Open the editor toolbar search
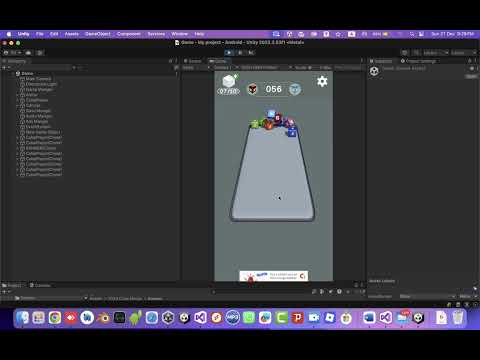This screenshot has width=480, height=360. pyautogui.click(x=416, y=53)
